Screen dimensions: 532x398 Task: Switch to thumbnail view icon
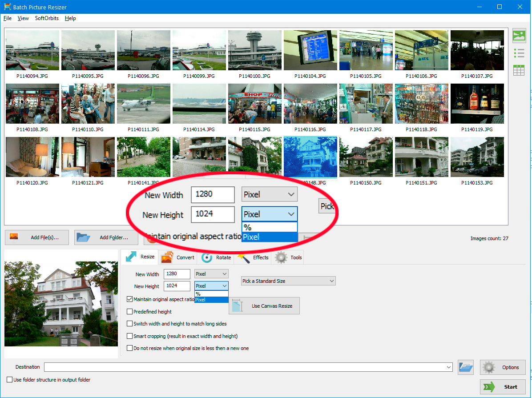[x=519, y=36]
